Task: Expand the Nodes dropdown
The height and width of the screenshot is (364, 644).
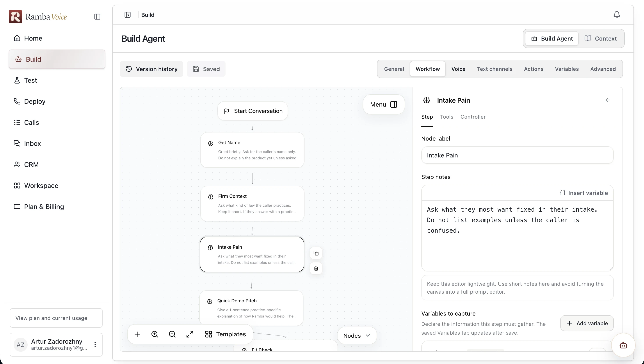Action: click(357, 335)
